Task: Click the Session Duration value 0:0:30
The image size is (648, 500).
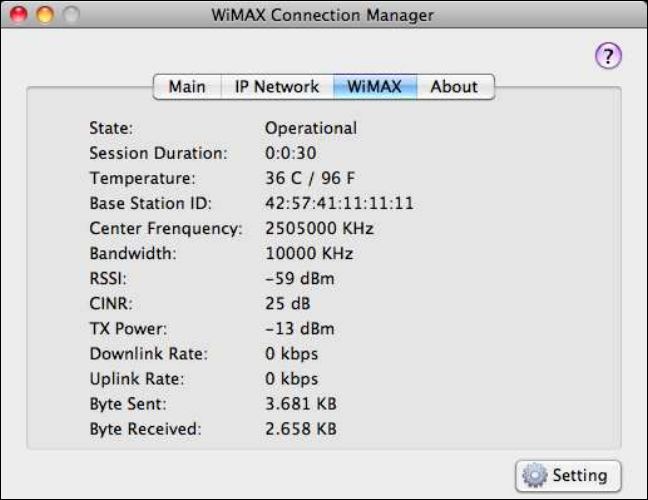Action: [290, 153]
